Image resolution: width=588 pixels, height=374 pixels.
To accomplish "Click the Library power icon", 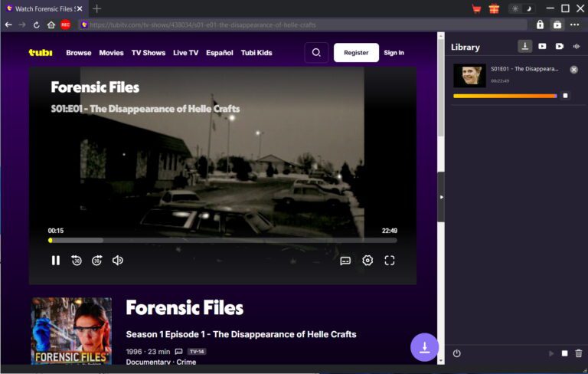I will pyautogui.click(x=456, y=353).
